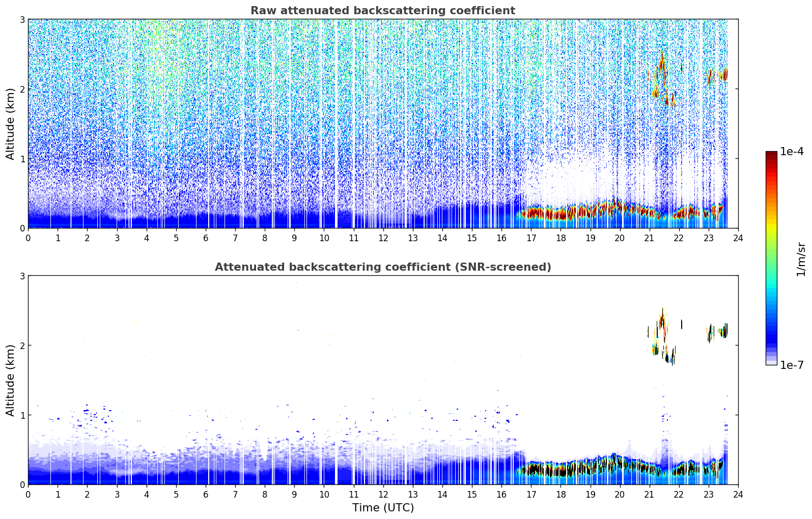Click the bottom plot's 'Altitude (km)' label
This screenshot has height=519, width=812.
[10, 380]
